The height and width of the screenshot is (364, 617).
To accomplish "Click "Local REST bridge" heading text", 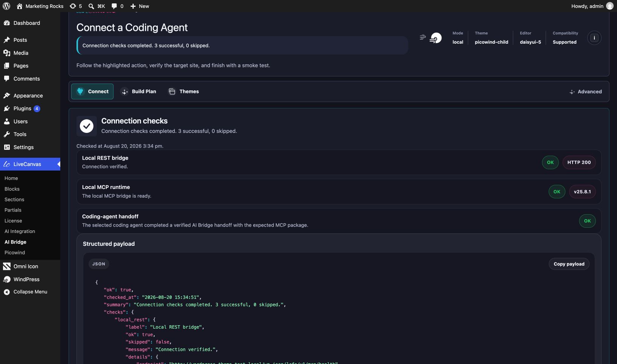I will click(x=105, y=158).
